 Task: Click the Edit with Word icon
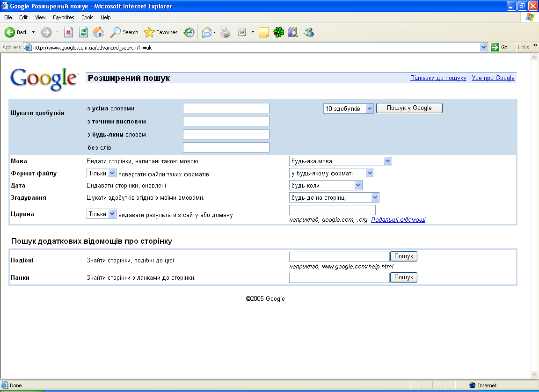[x=242, y=32]
